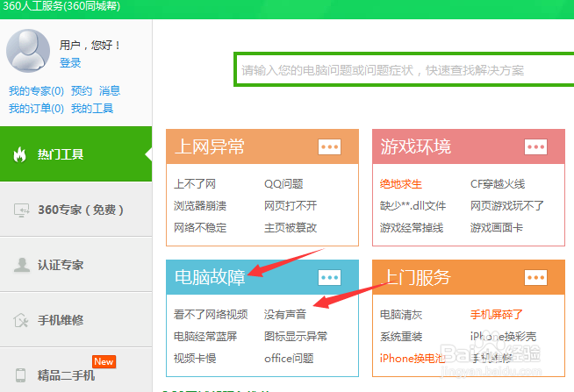Open the 主页被篡改 fix
The image size is (574, 392).
291,227
